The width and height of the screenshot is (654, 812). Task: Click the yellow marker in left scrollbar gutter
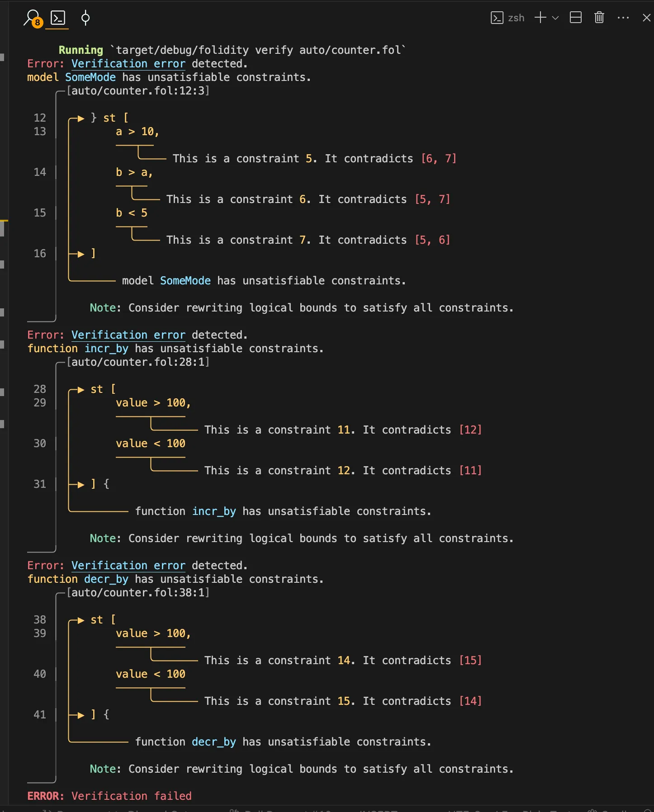(x=4, y=221)
